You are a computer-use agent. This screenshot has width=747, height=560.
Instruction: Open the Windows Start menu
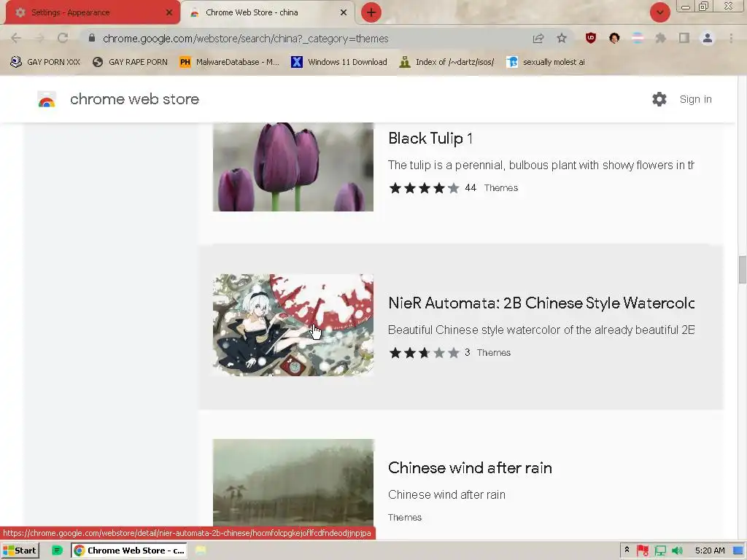click(x=20, y=551)
